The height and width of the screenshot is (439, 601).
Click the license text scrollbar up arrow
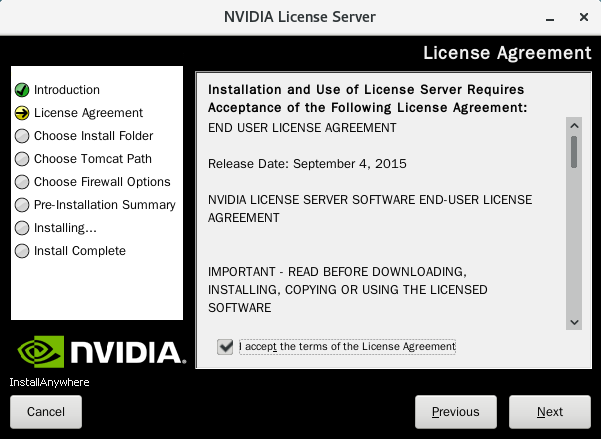tap(574, 126)
